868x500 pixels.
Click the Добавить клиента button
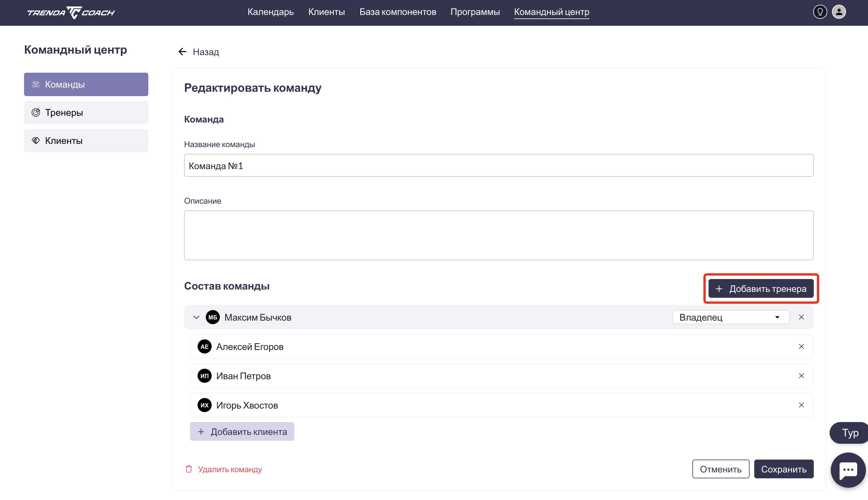click(242, 432)
